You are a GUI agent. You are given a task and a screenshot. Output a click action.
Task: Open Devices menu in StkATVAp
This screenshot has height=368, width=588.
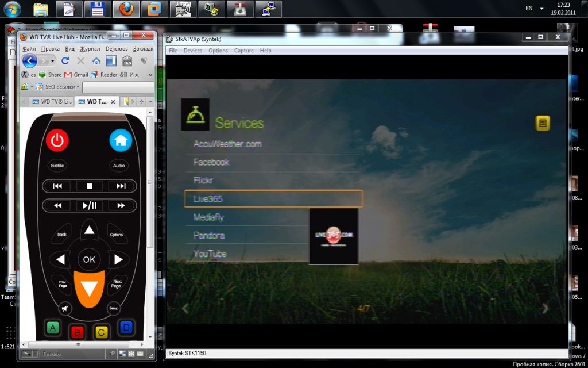(193, 51)
